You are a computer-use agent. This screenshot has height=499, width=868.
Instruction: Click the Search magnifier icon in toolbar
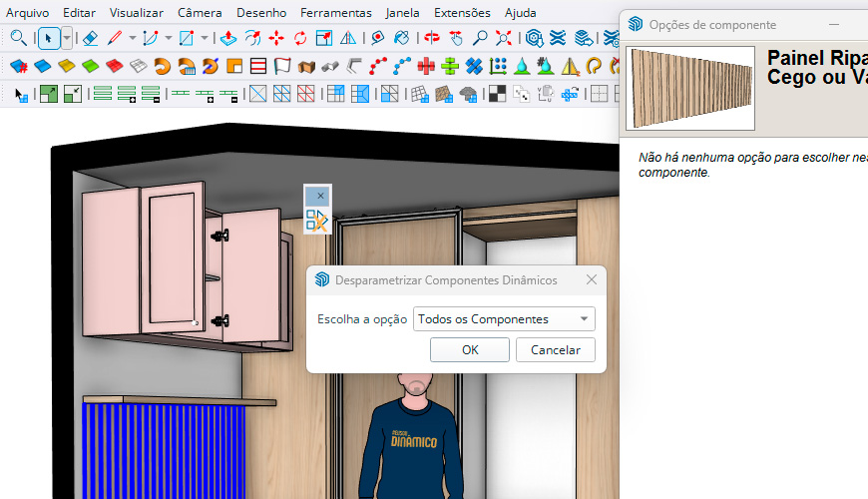click(x=18, y=39)
